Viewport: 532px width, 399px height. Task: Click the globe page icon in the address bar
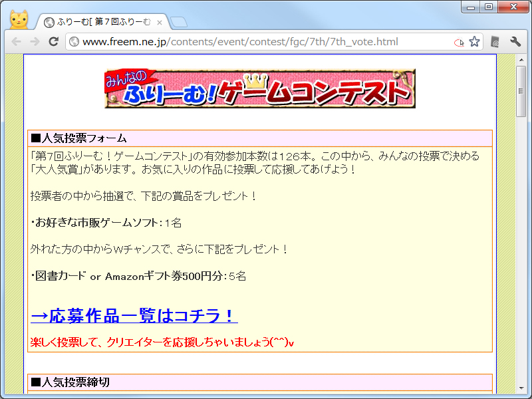tap(73, 41)
